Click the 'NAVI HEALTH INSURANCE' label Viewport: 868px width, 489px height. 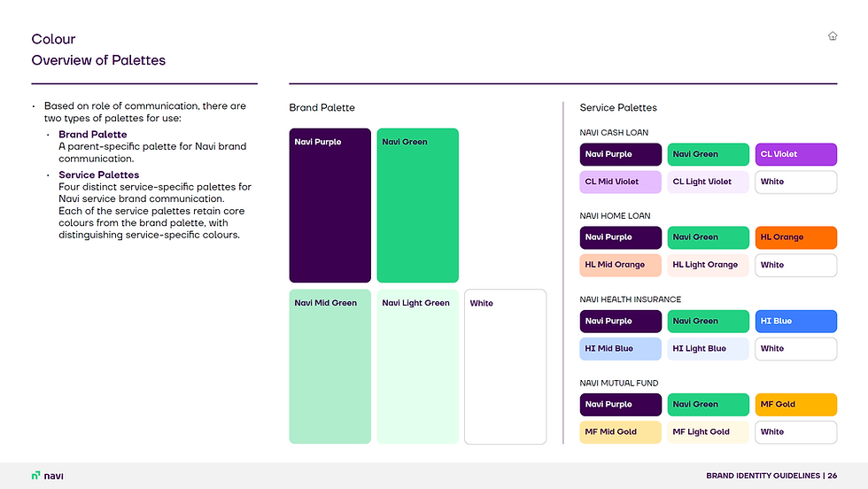631,299
